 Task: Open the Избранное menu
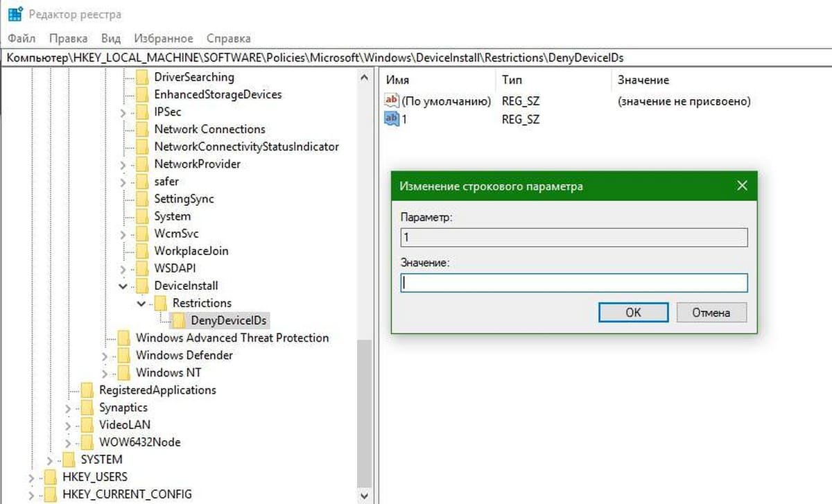(x=164, y=38)
